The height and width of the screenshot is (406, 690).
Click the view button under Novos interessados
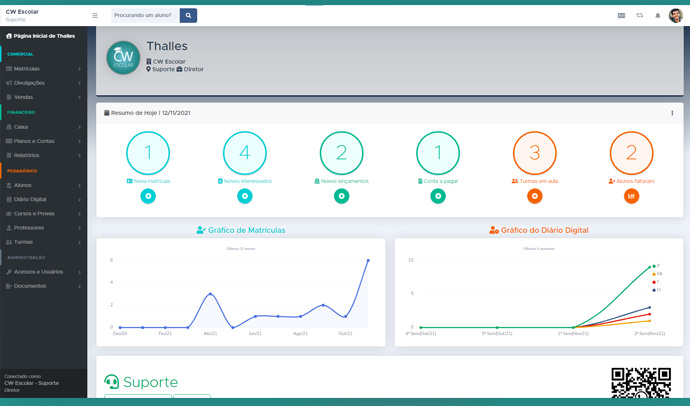pos(245,196)
